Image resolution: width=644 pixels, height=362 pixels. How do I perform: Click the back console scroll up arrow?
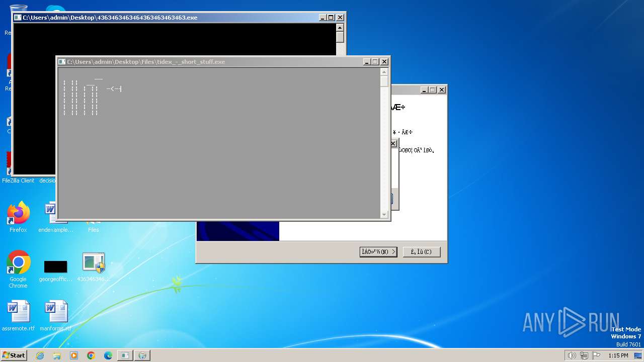pyautogui.click(x=340, y=28)
